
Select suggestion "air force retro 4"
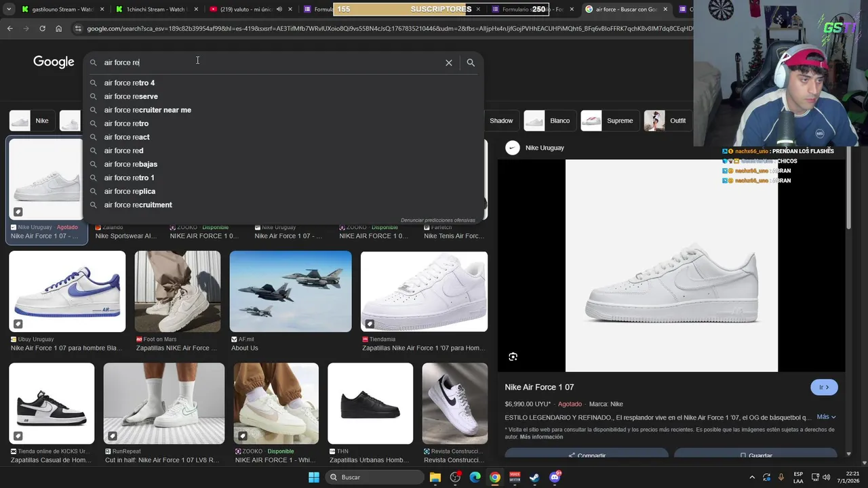pos(283,83)
